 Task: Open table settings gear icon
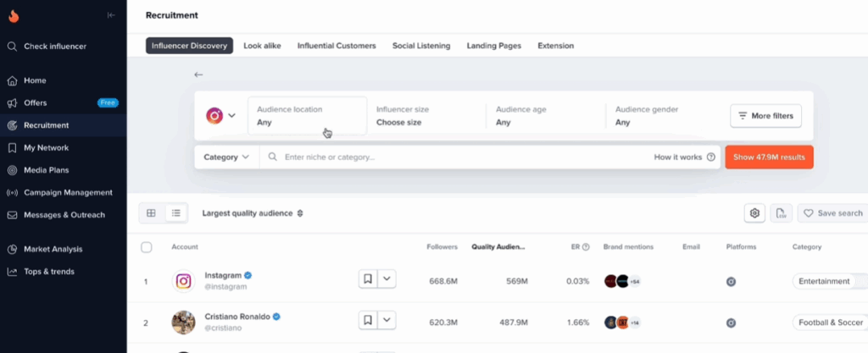(x=754, y=213)
